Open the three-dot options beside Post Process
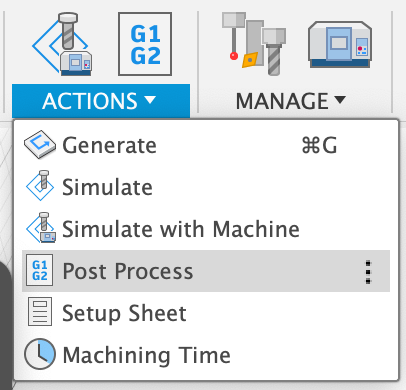Screen dimensions: 406x390 pos(368,272)
